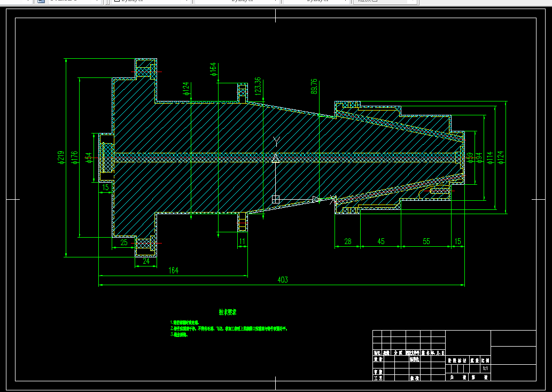
Task: Pick the φ164 vertical dimension text
Action: (x=213, y=69)
